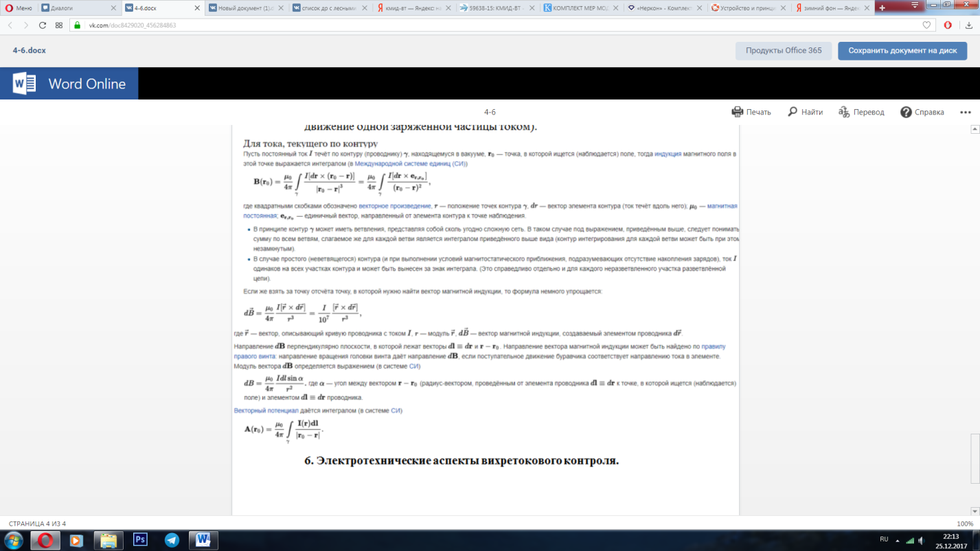Open Word from taskbar
This screenshot has height=551, width=980.
click(x=203, y=540)
